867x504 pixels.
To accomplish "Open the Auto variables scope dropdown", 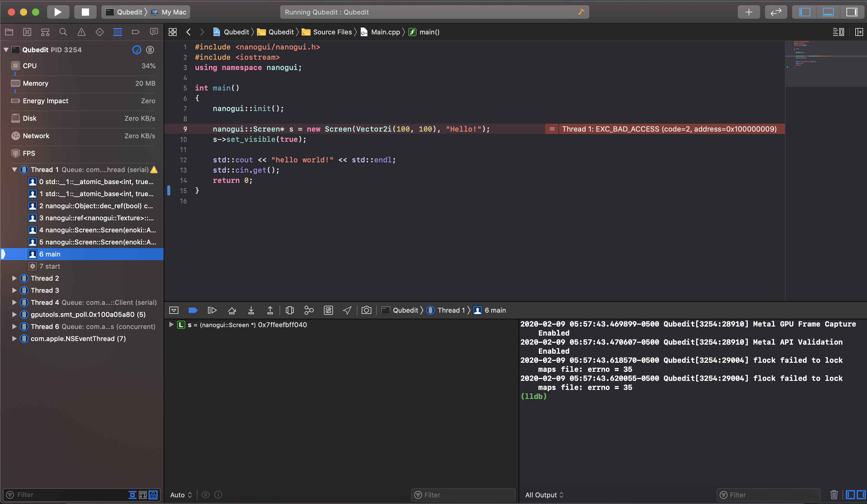I will pyautogui.click(x=181, y=495).
